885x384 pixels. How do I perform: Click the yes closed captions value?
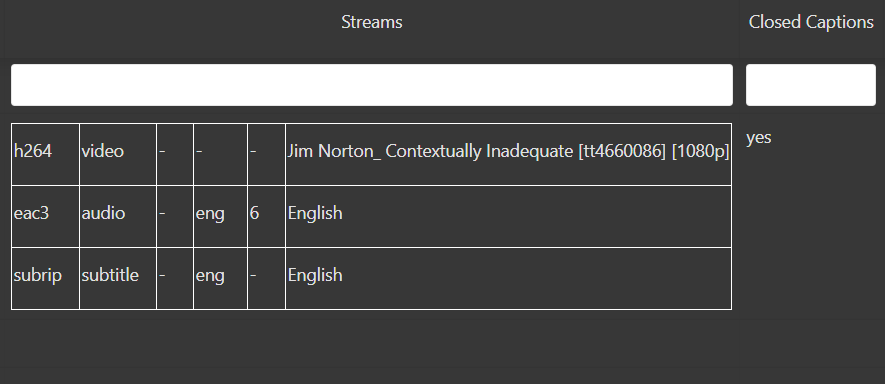[759, 138]
